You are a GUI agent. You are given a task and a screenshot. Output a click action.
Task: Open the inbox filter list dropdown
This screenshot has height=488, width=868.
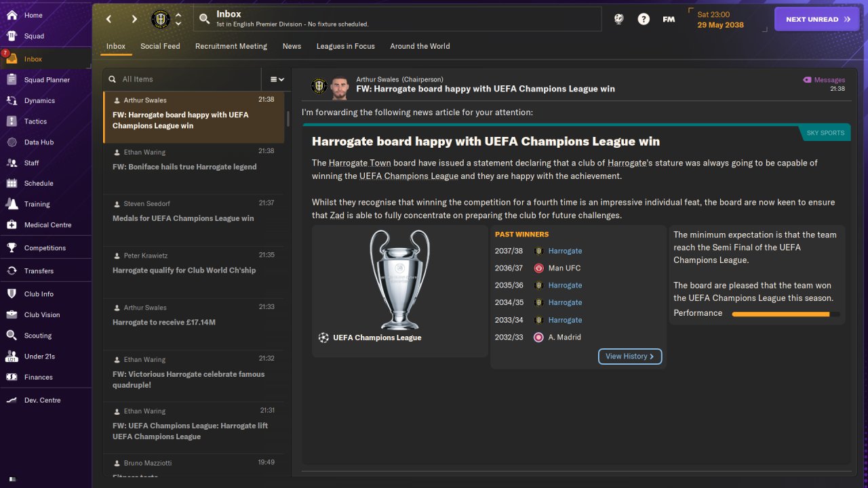[277, 79]
